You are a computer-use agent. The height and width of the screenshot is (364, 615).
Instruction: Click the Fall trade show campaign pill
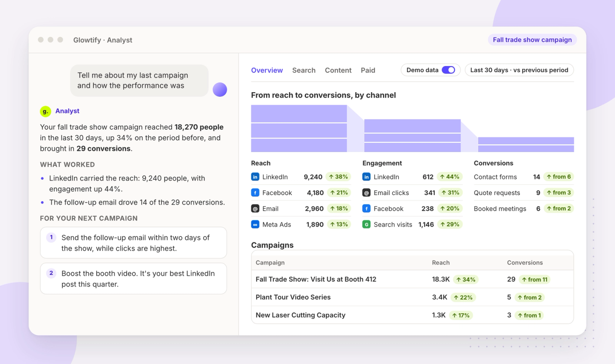pyautogui.click(x=532, y=40)
